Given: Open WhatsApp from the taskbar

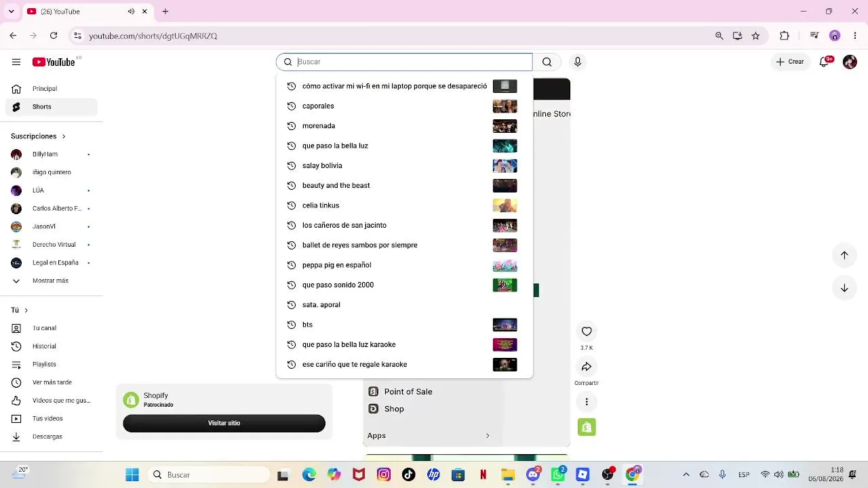Looking at the screenshot, I should [x=558, y=474].
